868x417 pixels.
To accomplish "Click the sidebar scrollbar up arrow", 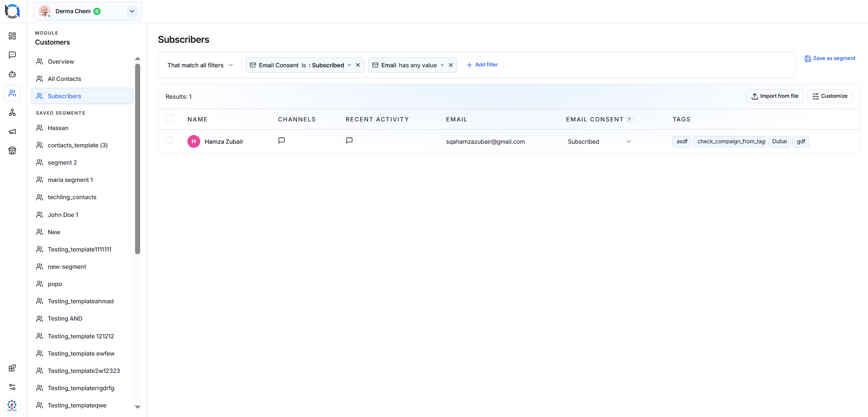I will click(137, 59).
